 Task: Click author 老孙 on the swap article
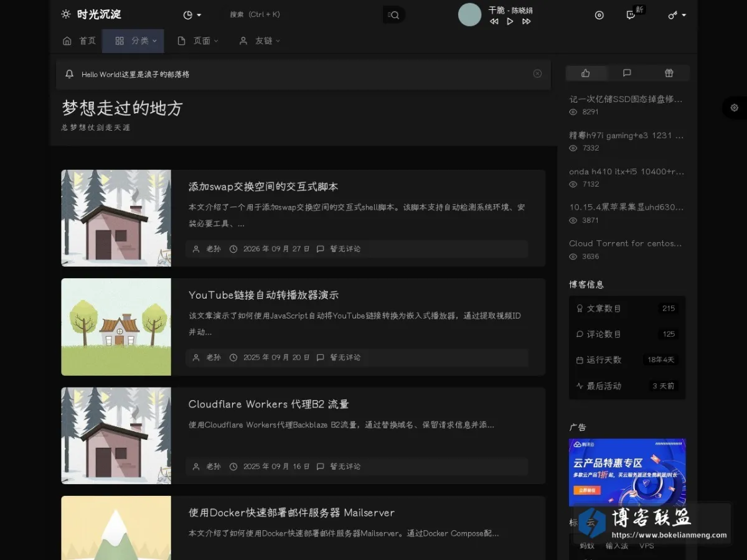pyautogui.click(x=214, y=249)
